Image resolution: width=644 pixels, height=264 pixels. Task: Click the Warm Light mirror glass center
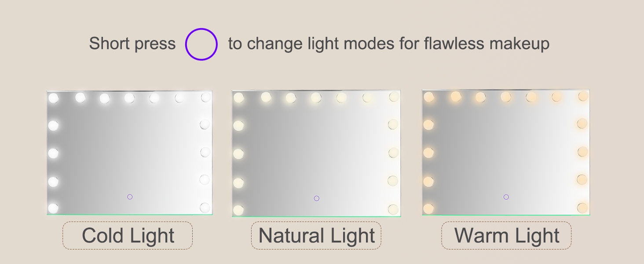click(x=506, y=153)
